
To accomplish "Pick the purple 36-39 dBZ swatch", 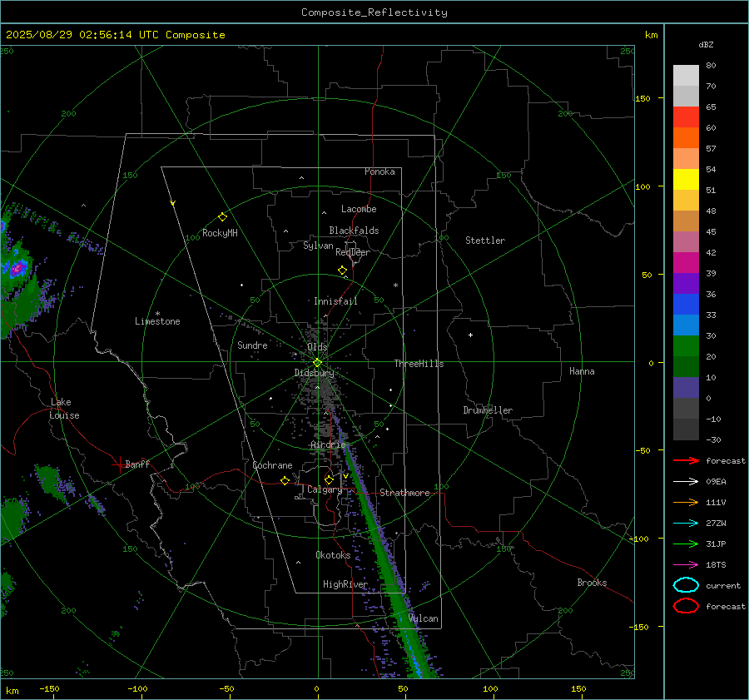I will (686, 283).
